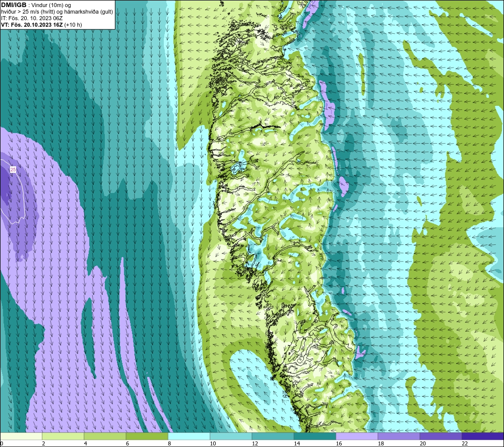Select the 8–10 light cyan scale swatch
The height and width of the screenshot is (447, 504).
[x=189, y=436]
